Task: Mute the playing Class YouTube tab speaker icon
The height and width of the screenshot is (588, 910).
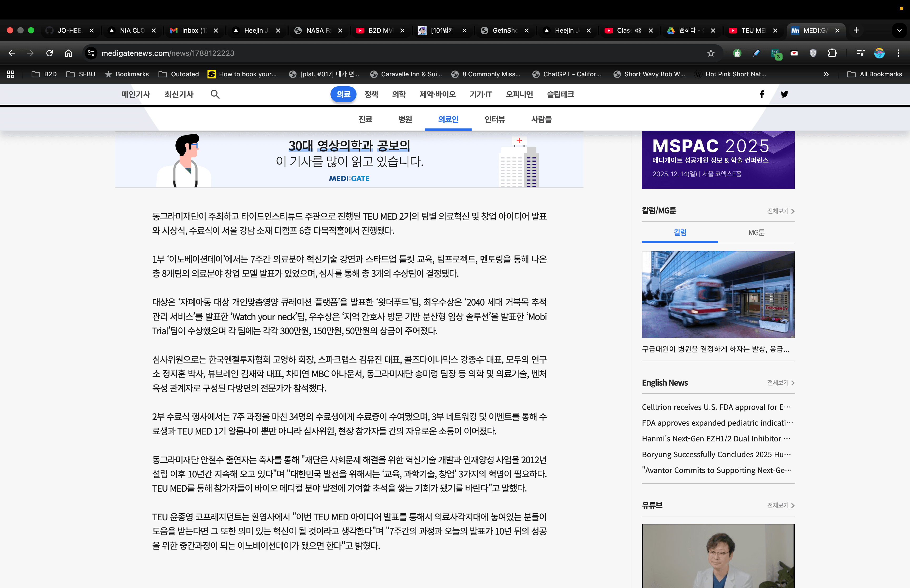Action: coord(638,31)
